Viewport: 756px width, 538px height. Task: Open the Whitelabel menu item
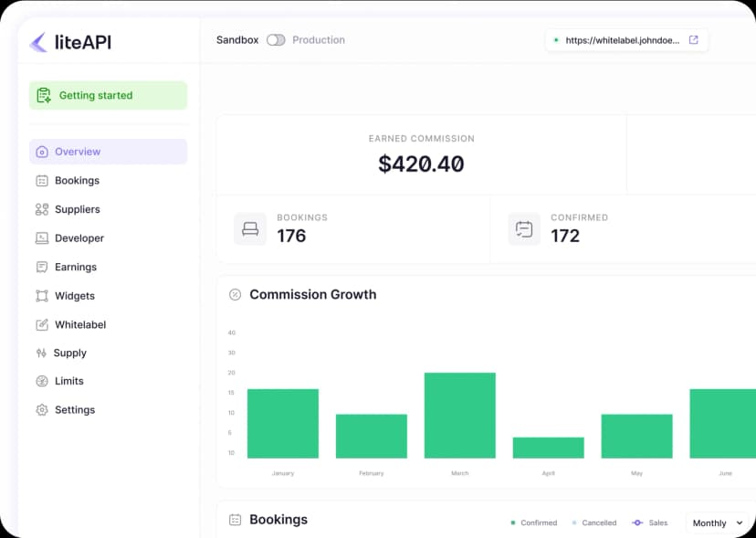pos(79,325)
